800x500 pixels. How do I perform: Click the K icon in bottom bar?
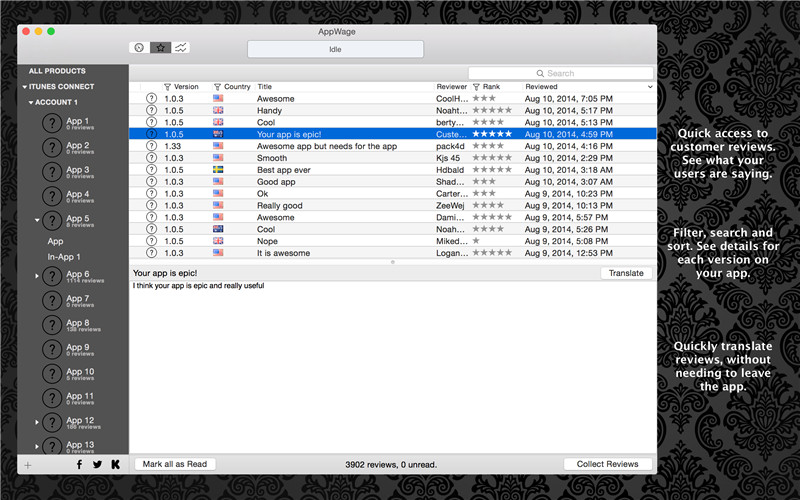coord(115,464)
